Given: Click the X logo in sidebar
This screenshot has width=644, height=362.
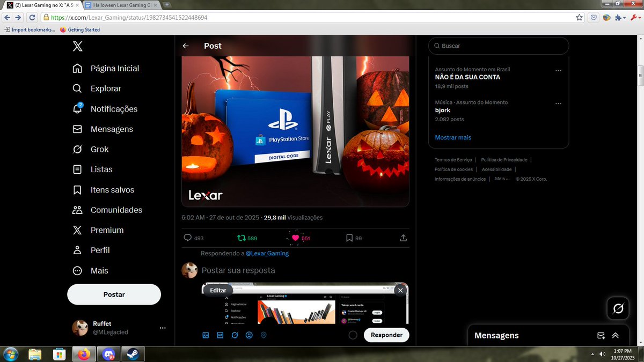Looking at the screenshot, I should [78, 46].
